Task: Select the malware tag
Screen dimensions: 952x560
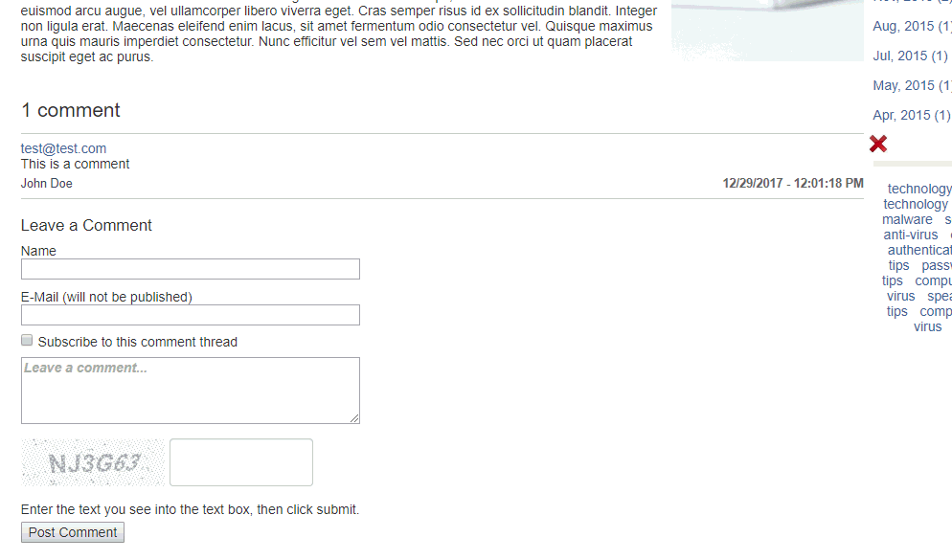Action: coord(907,219)
